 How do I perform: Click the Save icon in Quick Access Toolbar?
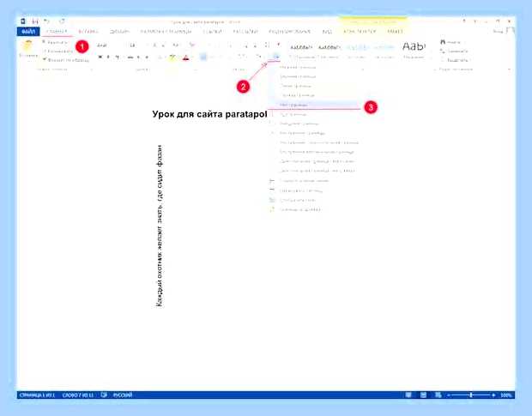click(x=34, y=21)
